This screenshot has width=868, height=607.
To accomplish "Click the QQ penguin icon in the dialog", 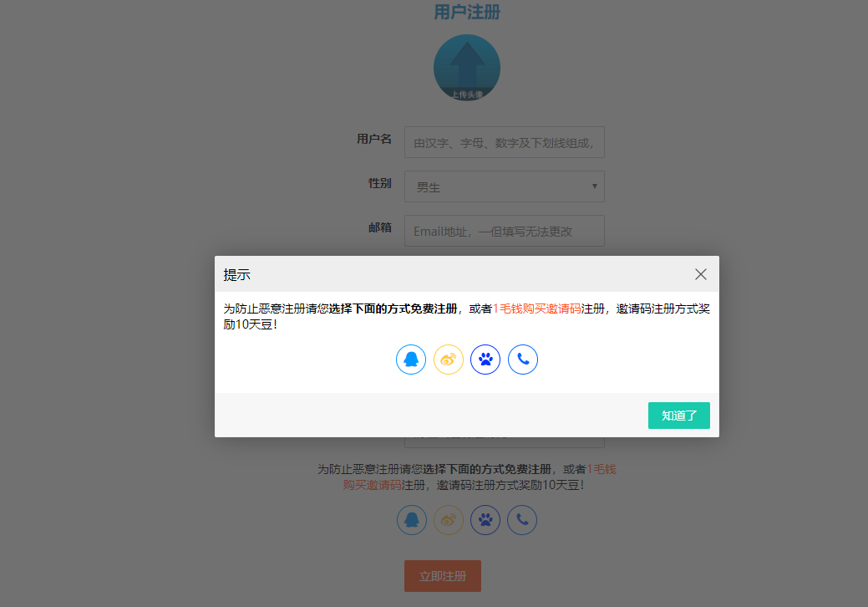I will coord(411,360).
